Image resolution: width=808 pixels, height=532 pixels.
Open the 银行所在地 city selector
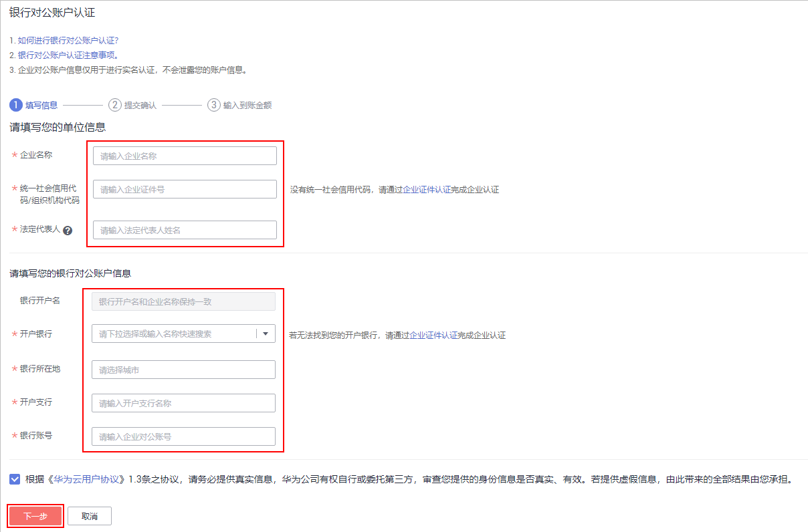click(183, 369)
